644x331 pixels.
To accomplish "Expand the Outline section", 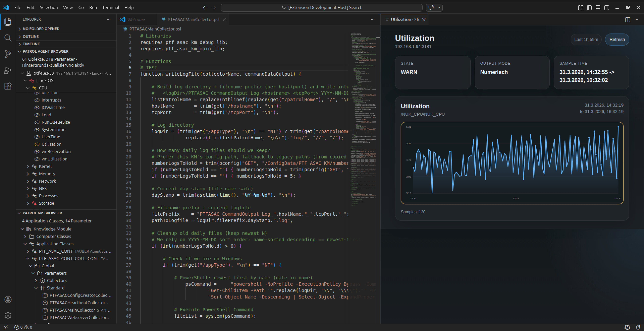I will [66, 37].
